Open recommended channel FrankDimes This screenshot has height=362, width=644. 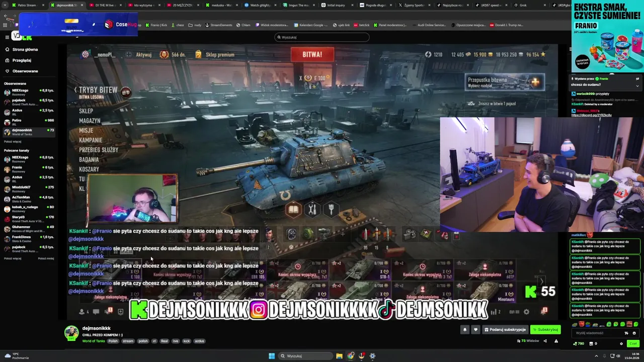[29, 239]
